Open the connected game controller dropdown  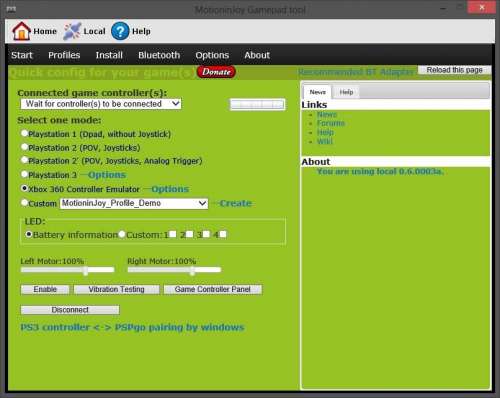click(x=101, y=104)
